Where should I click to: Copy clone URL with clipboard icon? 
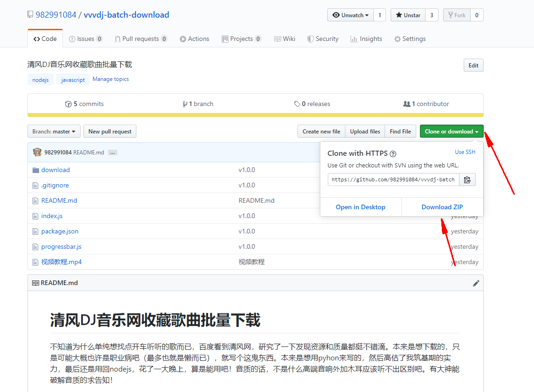(467, 179)
